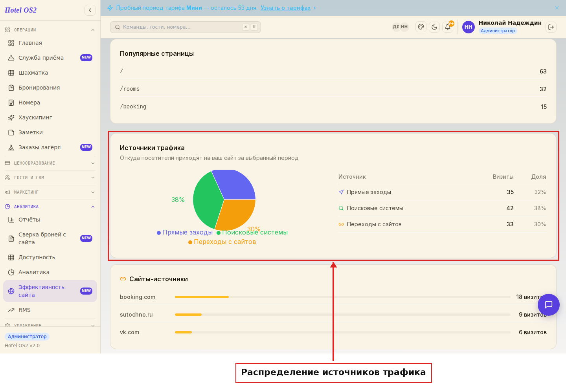Click the НН user avatar

coord(468,27)
